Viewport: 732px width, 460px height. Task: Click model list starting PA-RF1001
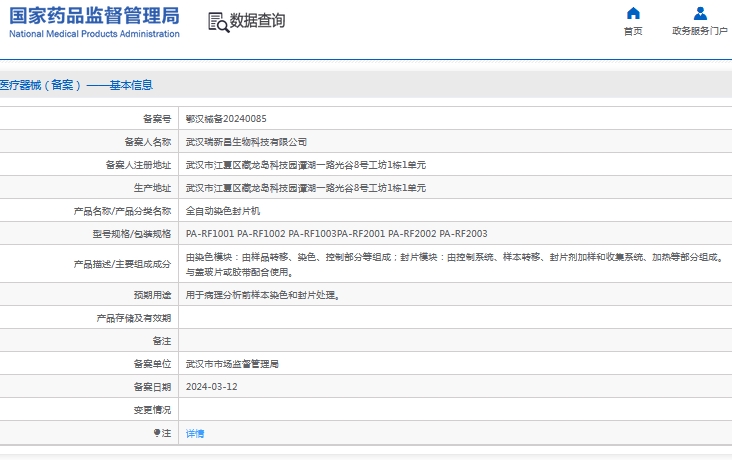pos(337,234)
